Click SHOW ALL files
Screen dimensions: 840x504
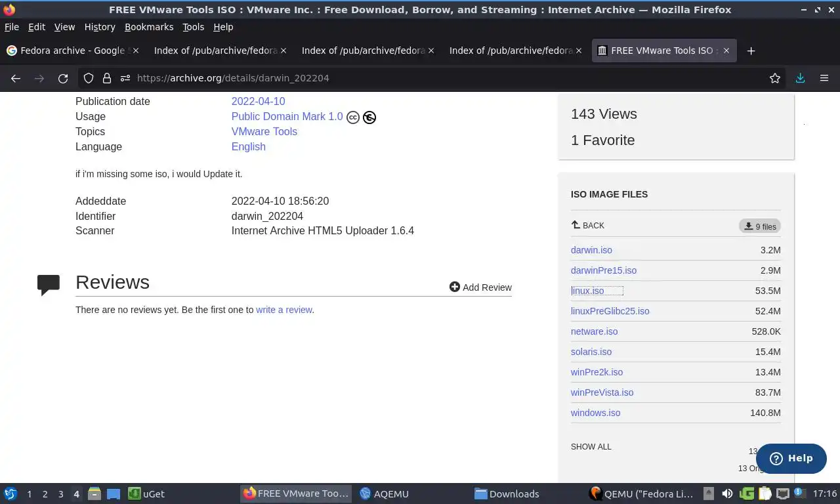pos(591,447)
